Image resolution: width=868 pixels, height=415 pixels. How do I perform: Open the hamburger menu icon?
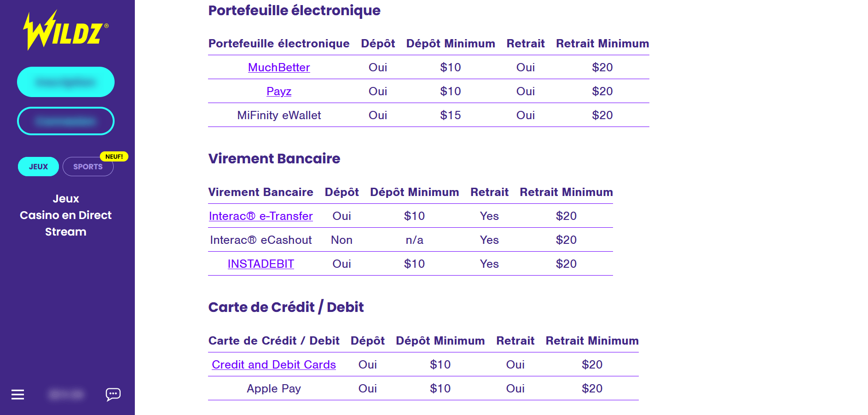pyautogui.click(x=17, y=394)
